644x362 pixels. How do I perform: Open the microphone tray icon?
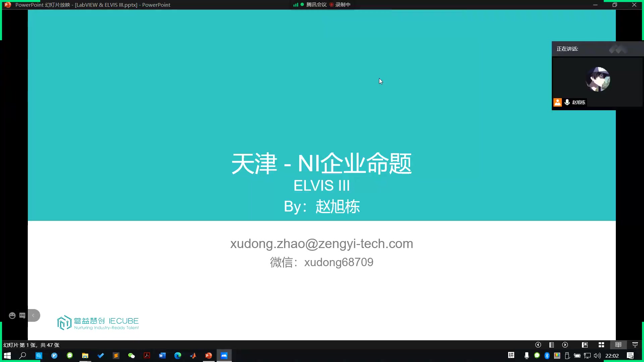click(527, 356)
